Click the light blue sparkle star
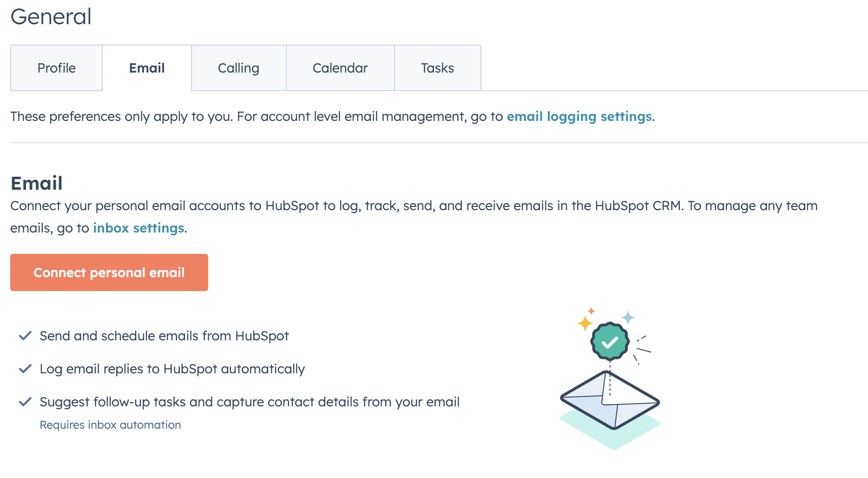Screen dimensions: 868x478 [x=628, y=318]
